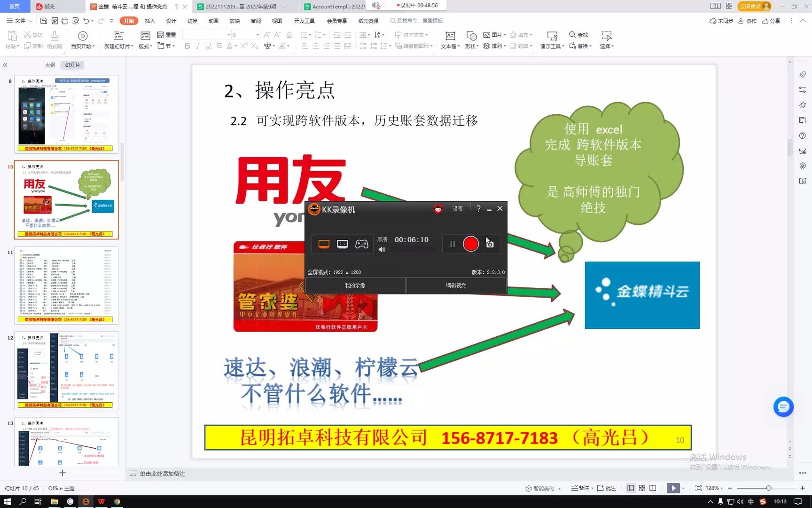This screenshot has width=812, height=508.
Task: Toggle underline formatting in the ribbon
Action: pyautogui.click(x=208, y=46)
